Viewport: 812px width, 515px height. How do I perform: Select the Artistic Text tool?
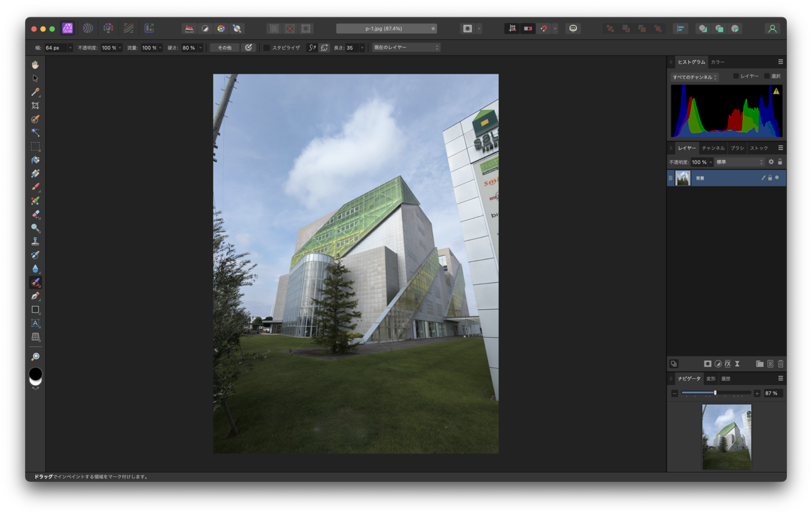coord(35,323)
